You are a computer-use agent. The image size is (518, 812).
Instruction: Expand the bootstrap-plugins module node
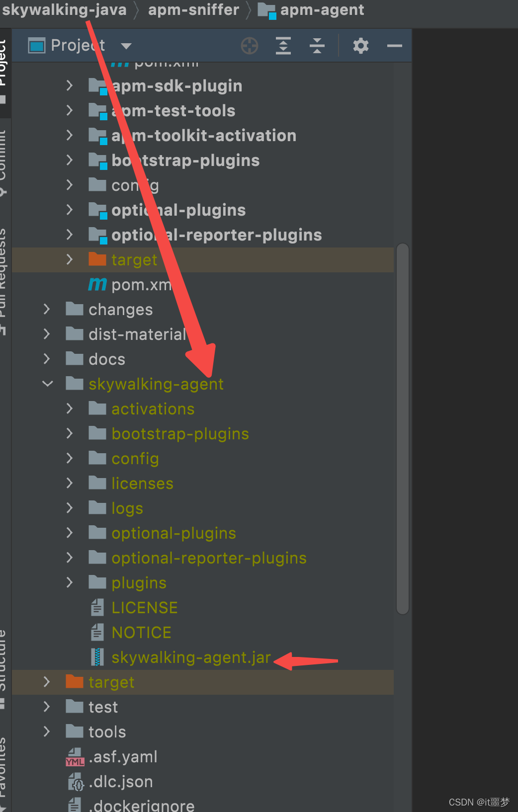tap(70, 160)
